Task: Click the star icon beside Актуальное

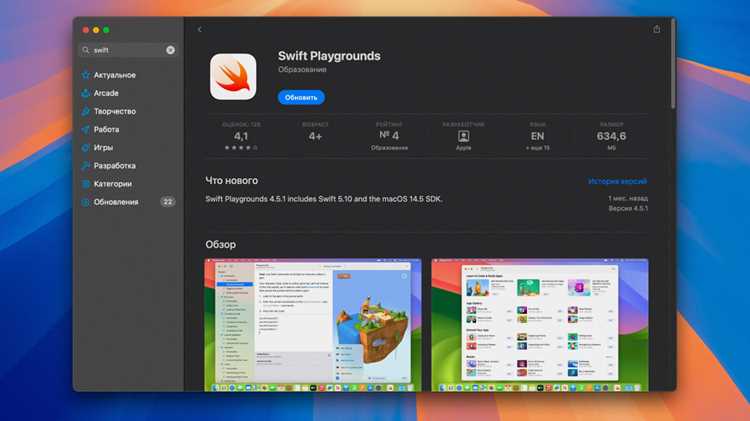Action: tap(86, 75)
